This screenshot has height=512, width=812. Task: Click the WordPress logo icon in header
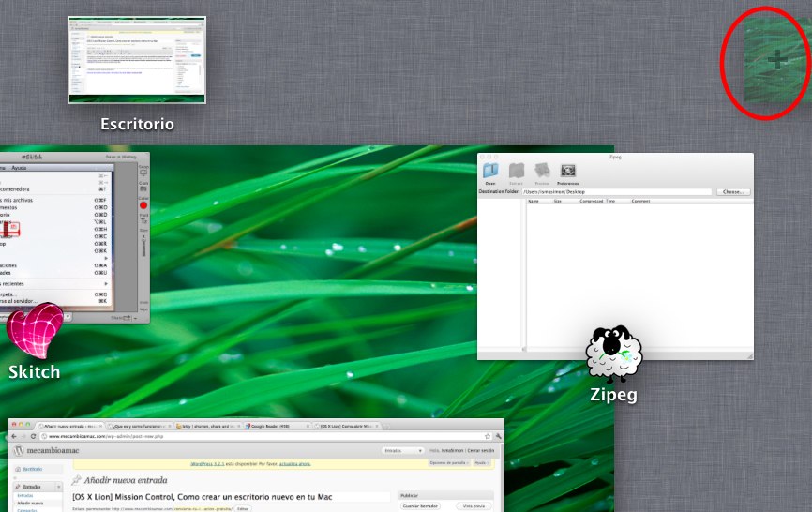pyautogui.click(x=19, y=451)
